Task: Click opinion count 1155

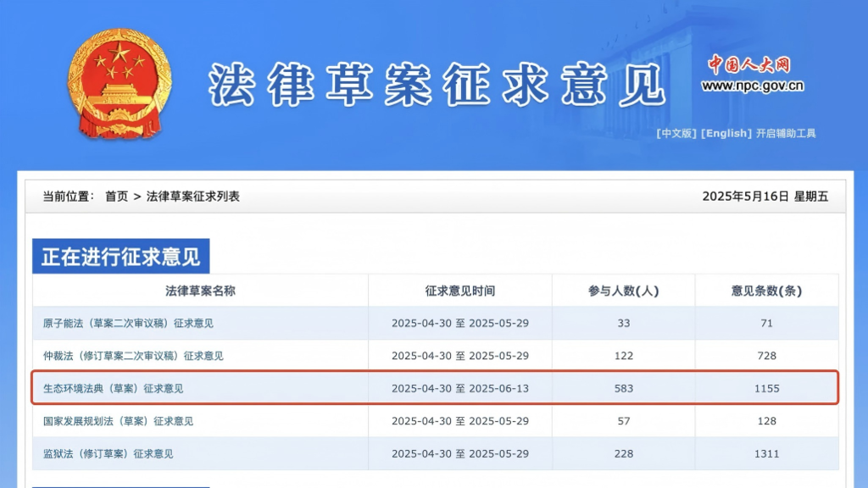Action: (x=766, y=388)
